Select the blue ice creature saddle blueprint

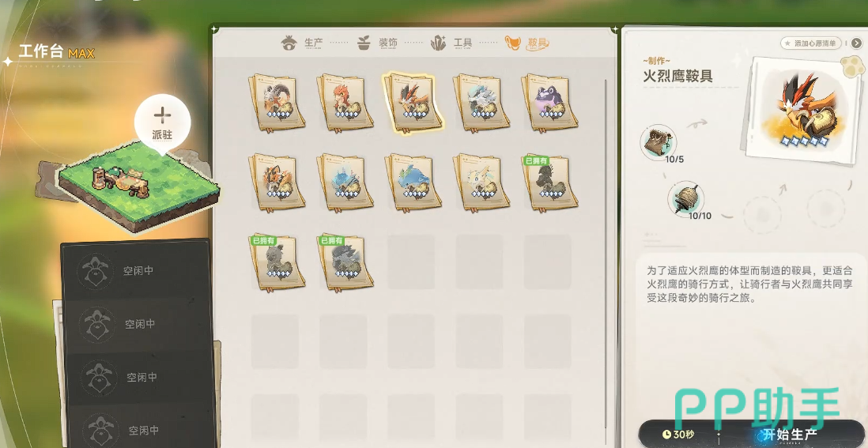[x=345, y=183]
